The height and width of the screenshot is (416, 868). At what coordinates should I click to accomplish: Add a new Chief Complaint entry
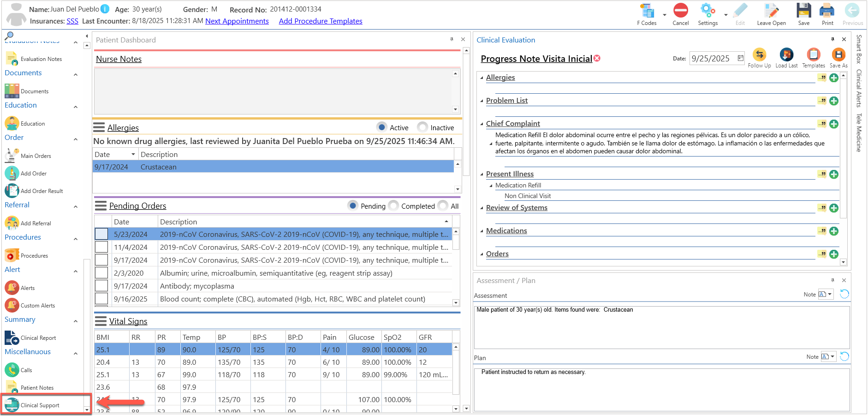tap(834, 124)
